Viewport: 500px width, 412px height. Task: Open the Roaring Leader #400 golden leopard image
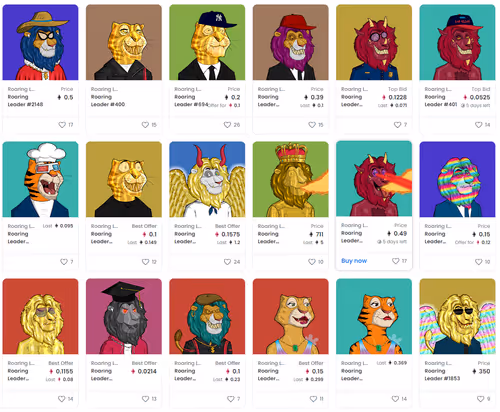[124, 42]
